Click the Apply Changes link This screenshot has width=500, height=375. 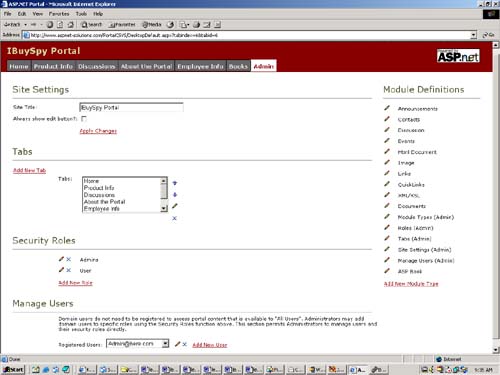click(98, 131)
